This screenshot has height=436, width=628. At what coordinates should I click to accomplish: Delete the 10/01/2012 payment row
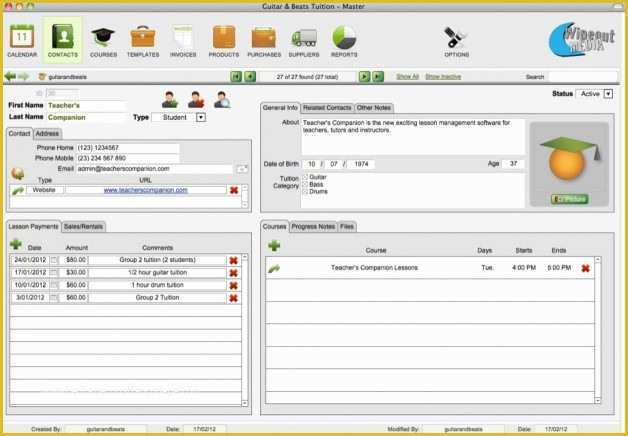(x=233, y=285)
